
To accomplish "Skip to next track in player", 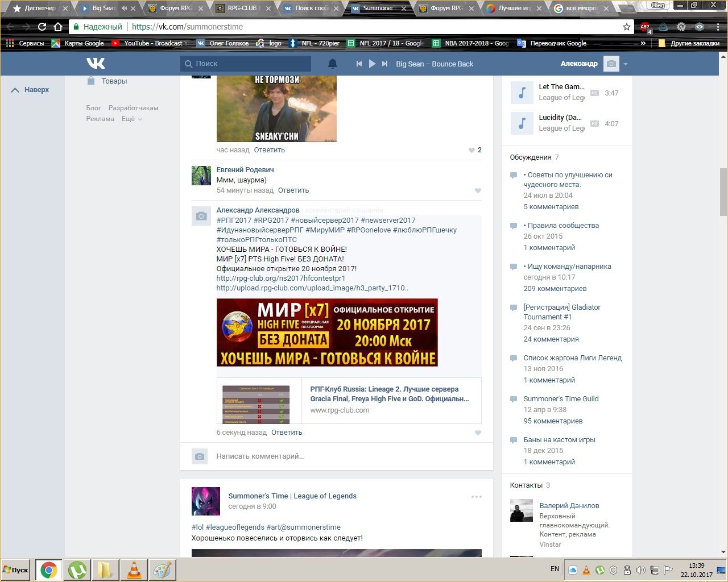I will point(385,64).
